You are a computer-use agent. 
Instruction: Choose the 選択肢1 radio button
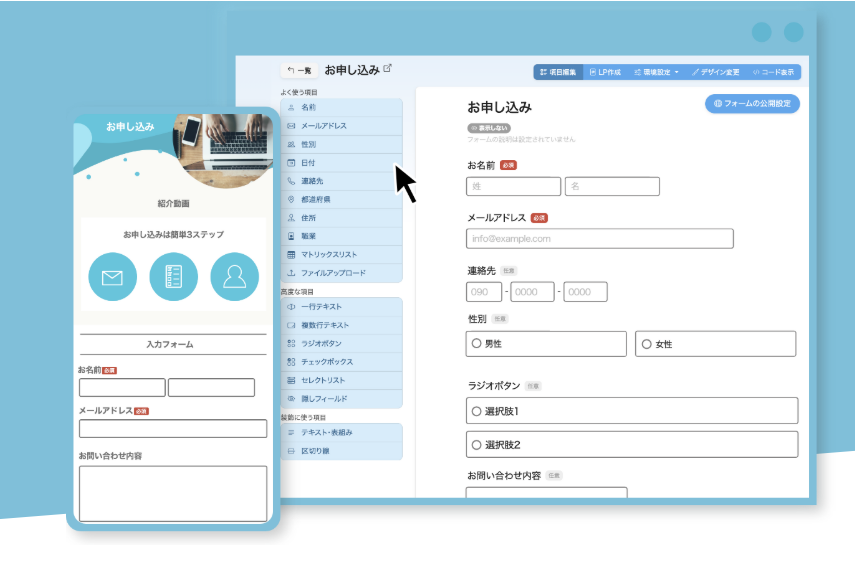477,411
